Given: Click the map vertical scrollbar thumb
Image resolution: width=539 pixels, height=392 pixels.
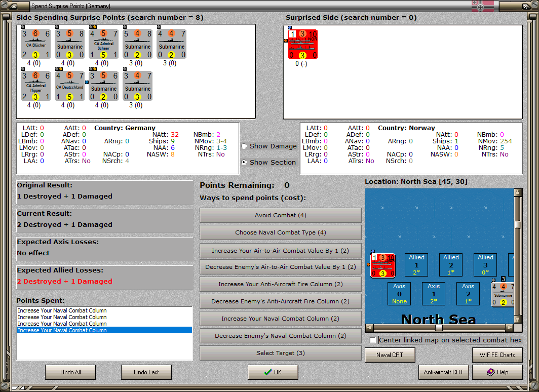Looking at the screenshot, I should [x=518, y=224].
